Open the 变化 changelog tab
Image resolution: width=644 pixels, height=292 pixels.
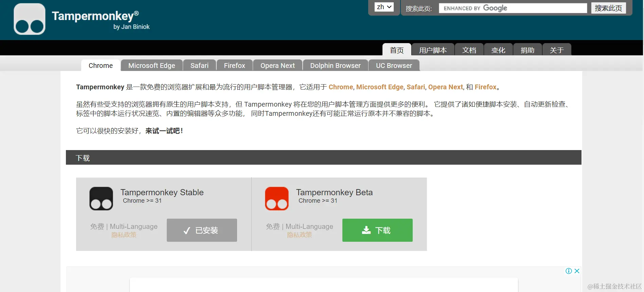tap(498, 50)
